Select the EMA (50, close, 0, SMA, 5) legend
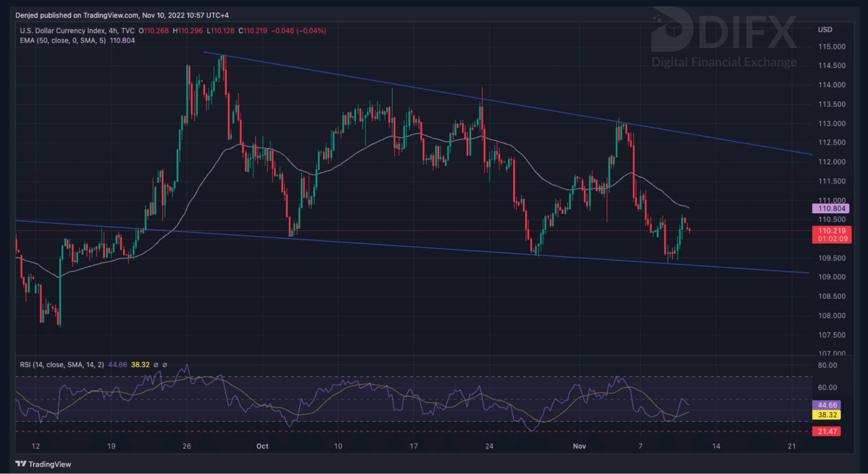 click(63, 40)
